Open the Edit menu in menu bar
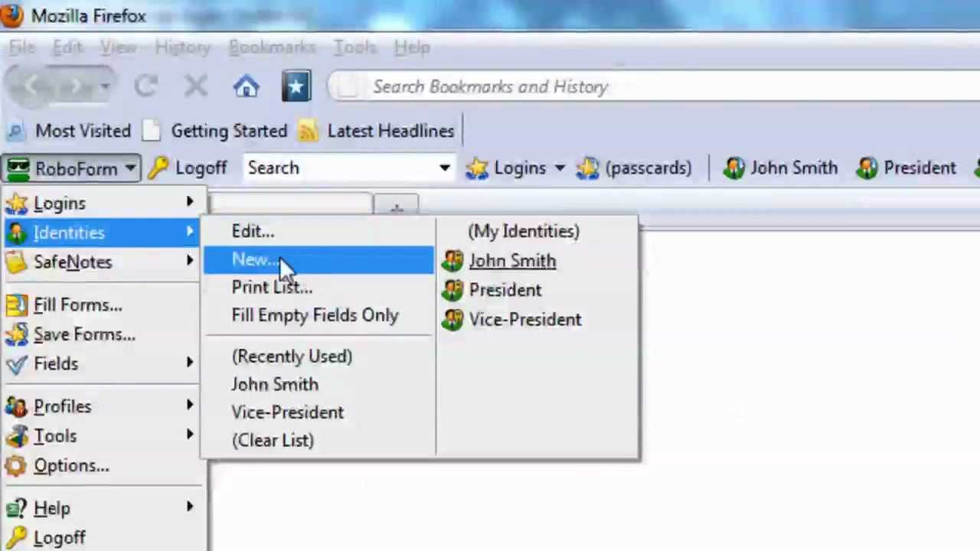 [x=67, y=47]
